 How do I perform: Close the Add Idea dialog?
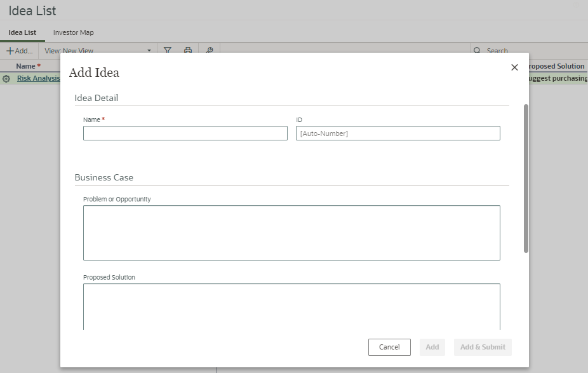(x=514, y=67)
